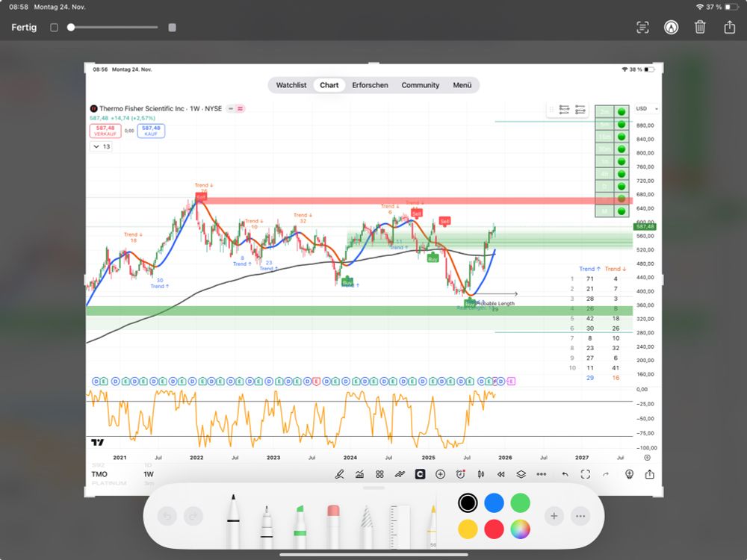Open the four-circle layout templates icon
Viewport: 747px width, 560px height.
tap(379, 474)
